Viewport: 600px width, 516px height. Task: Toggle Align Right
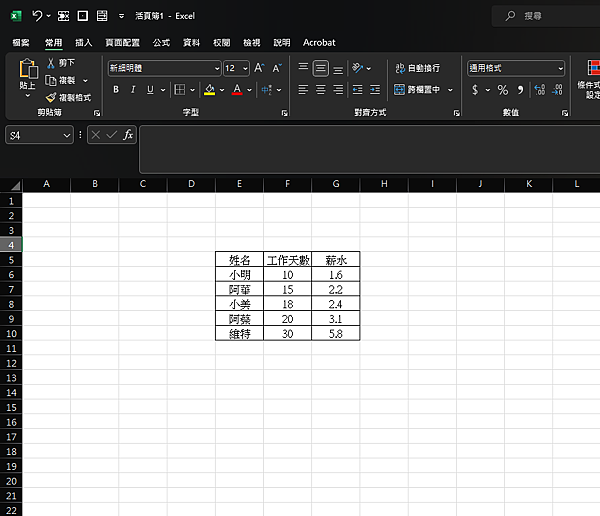tap(338, 90)
